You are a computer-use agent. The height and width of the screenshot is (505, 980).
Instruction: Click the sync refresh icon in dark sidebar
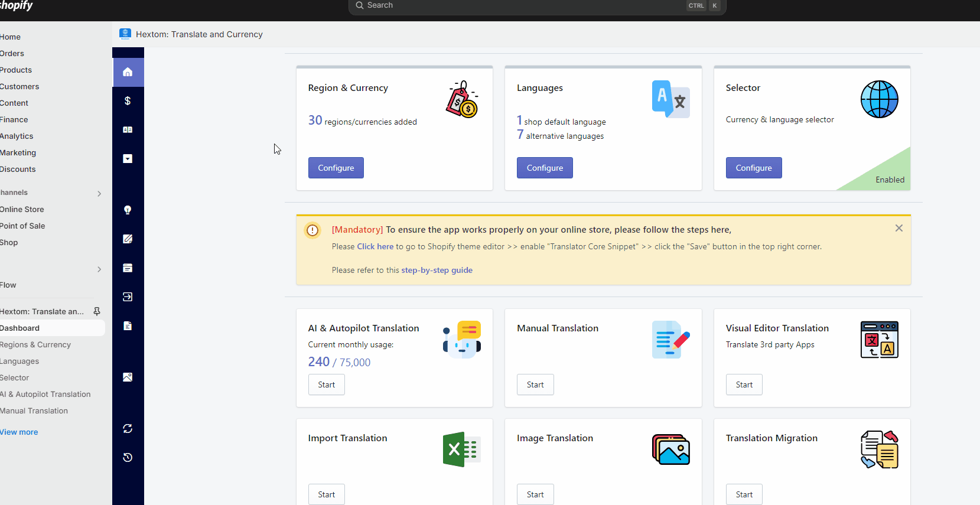tap(128, 429)
